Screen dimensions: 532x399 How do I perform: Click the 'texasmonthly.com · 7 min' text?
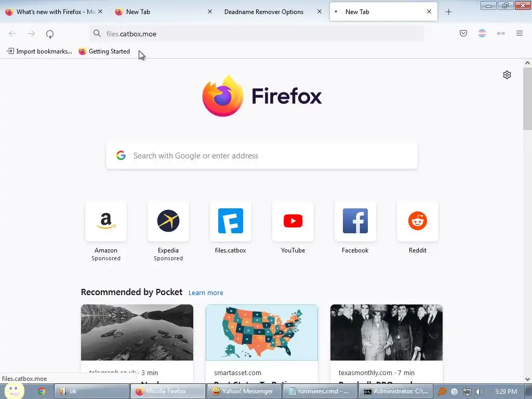[x=376, y=373]
